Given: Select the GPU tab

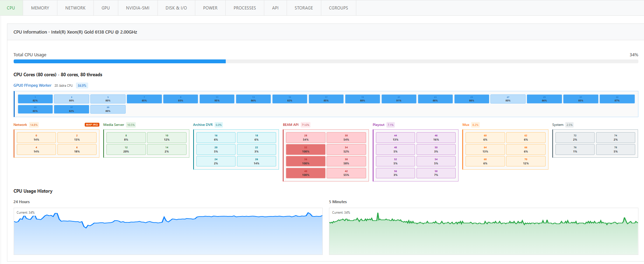Looking at the screenshot, I should pos(106,8).
